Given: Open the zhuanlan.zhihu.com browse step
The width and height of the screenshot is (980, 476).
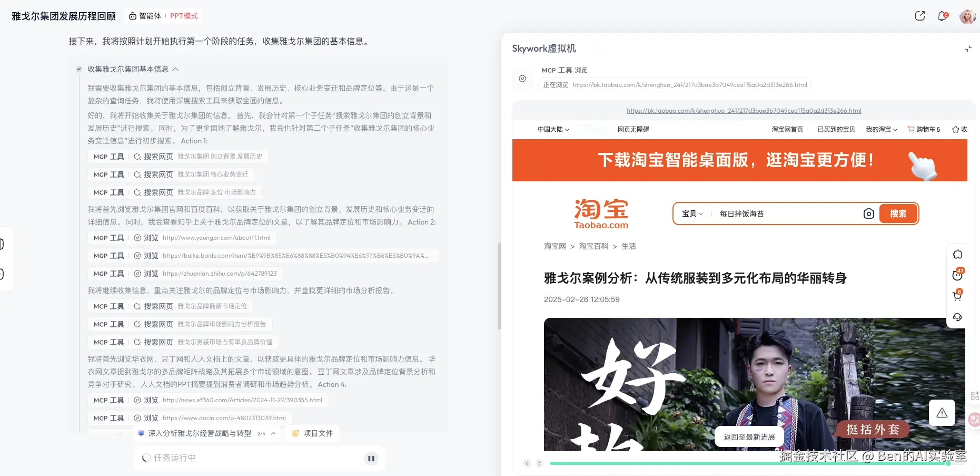Looking at the screenshot, I should point(185,274).
